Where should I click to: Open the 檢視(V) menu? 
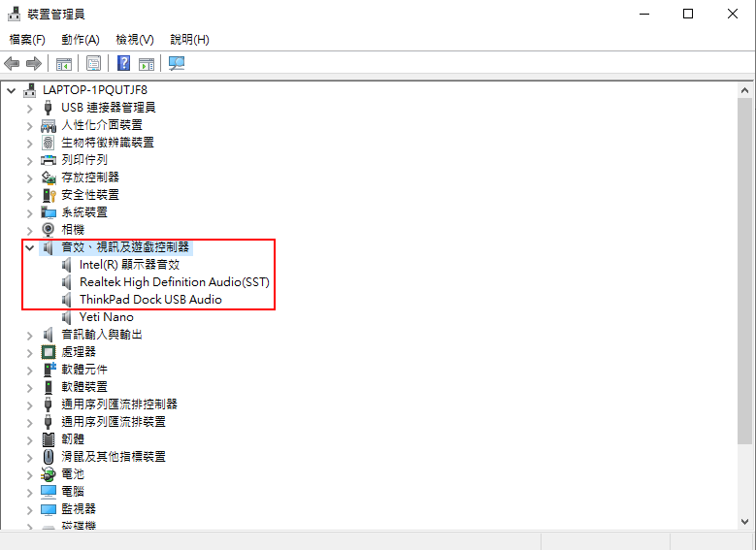click(134, 40)
